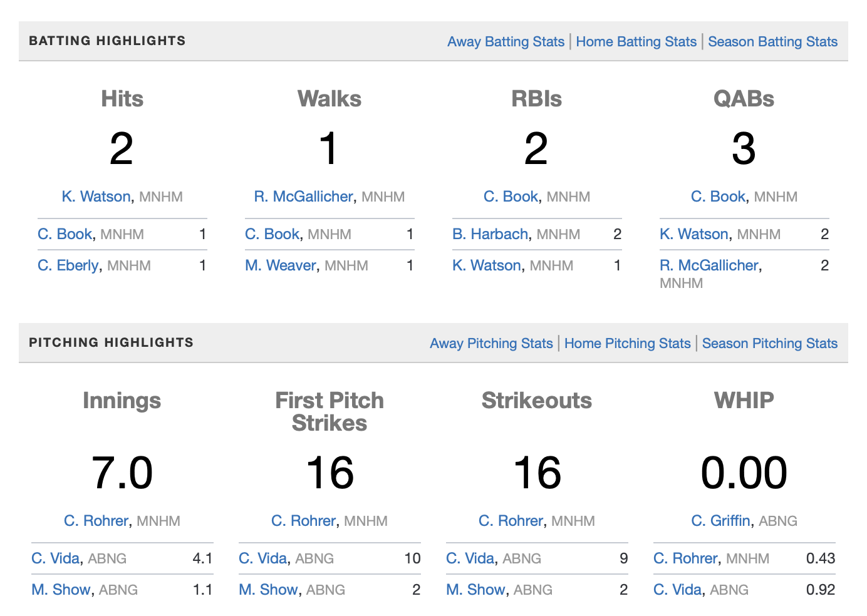The image size is (867, 616).
Task: Open C. Rohrer under Innings leader
Action: [96, 521]
